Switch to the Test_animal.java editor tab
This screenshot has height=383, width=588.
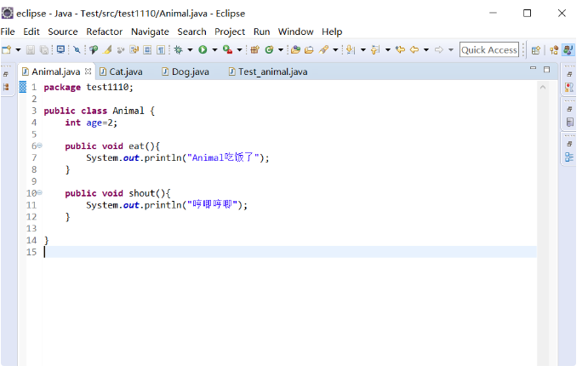[268, 71]
